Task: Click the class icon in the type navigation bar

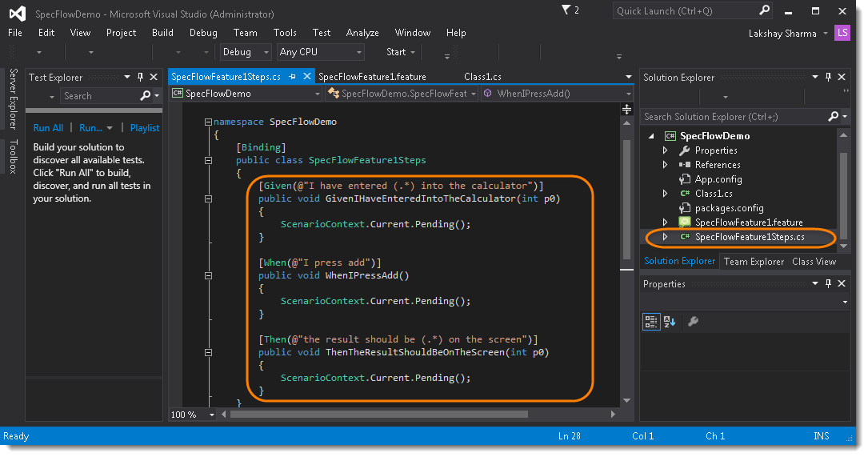Action: pos(334,93)
